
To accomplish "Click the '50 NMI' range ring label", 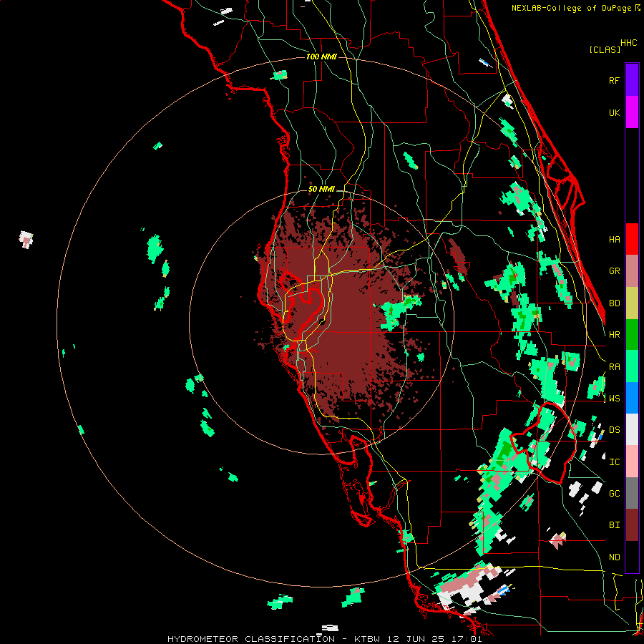I will 321,190.
